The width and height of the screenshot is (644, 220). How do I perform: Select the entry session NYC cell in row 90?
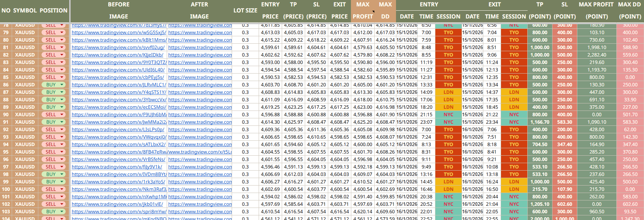click(448, 114)
